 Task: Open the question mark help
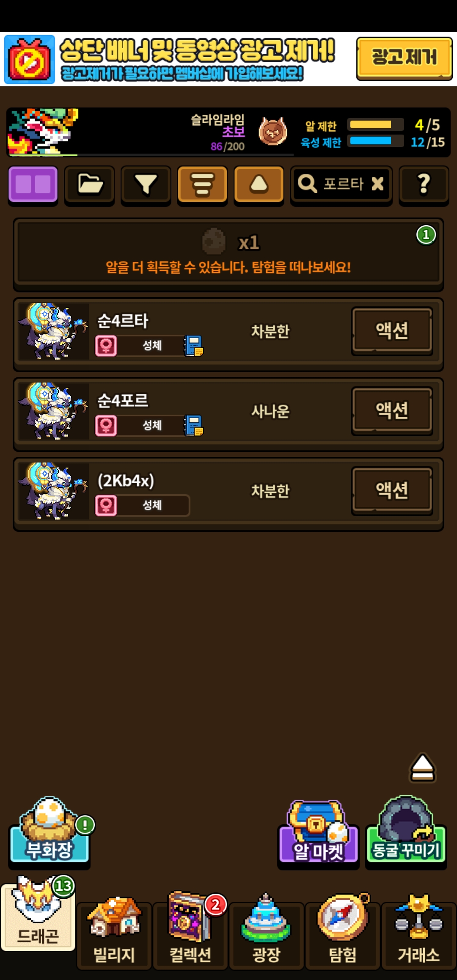pos(424,185)
